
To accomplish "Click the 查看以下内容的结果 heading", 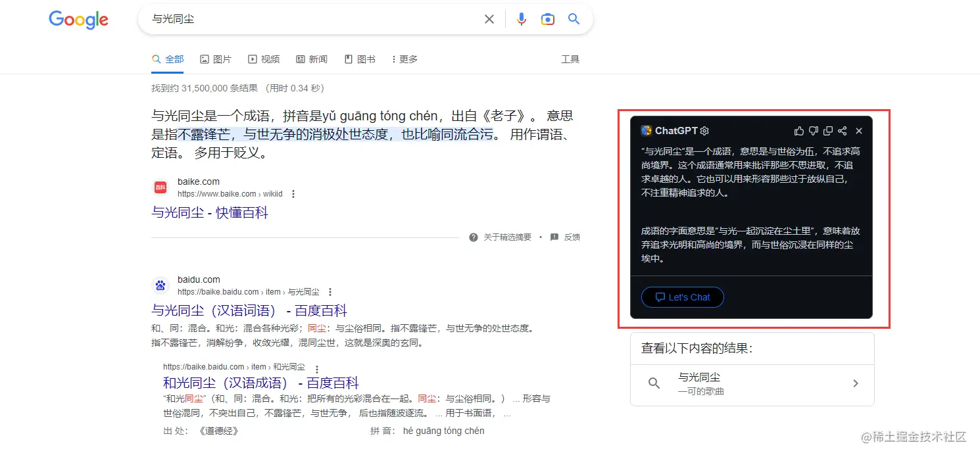I will (697, 349).
